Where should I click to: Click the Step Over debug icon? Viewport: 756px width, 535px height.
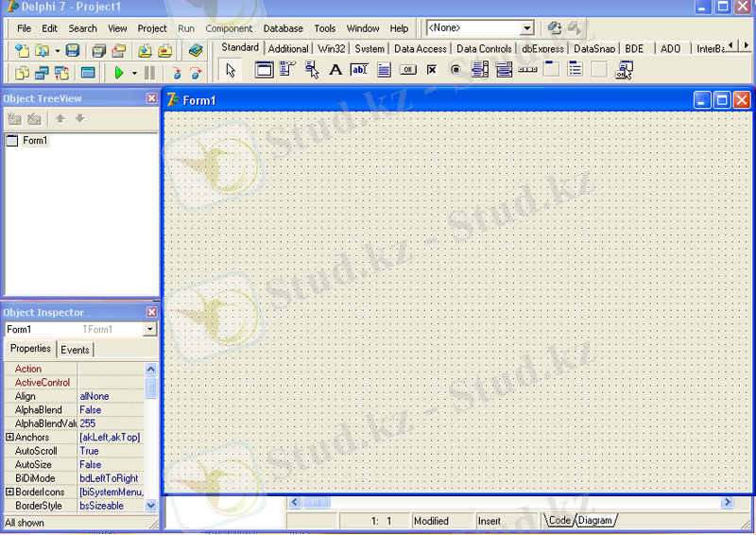coord(196,73)
